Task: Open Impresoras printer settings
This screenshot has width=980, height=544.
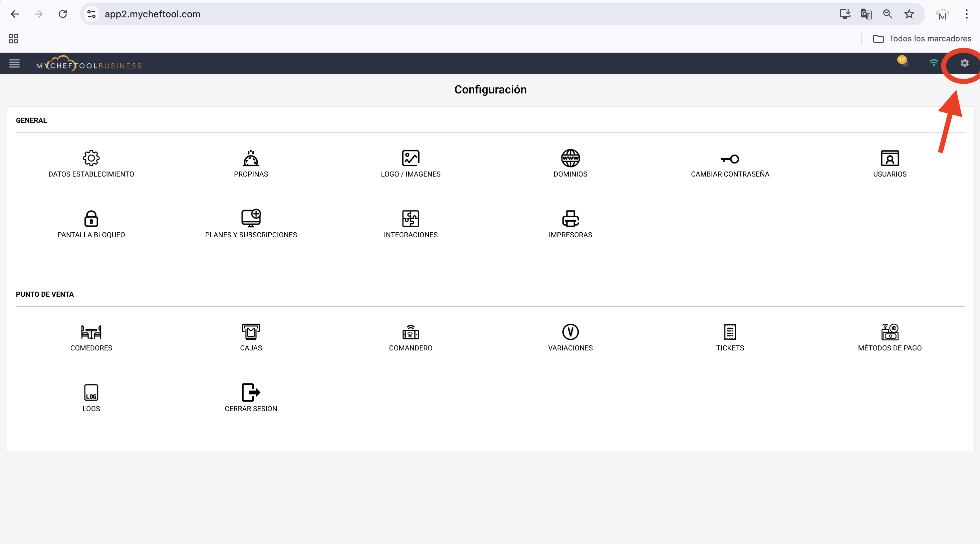Action: point(570,224)
